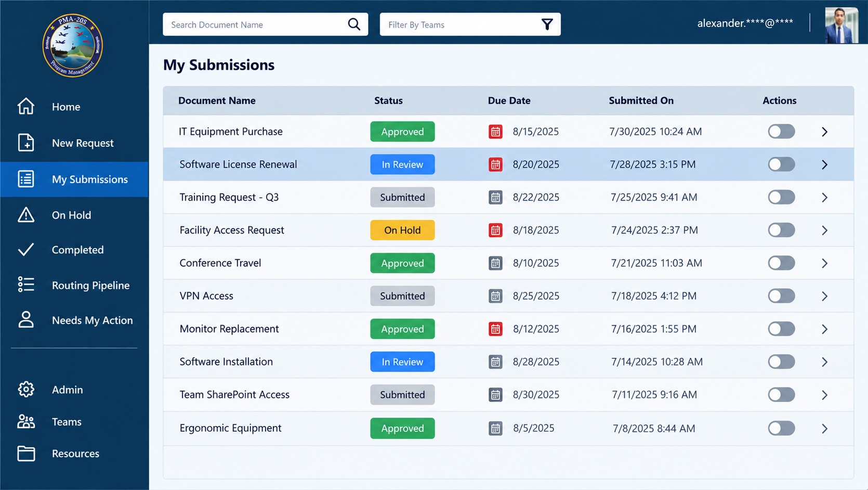Open calendar for Ergonomic Equipment due date
The width and height of the screenshot is (868, 490).
point(495,428)
